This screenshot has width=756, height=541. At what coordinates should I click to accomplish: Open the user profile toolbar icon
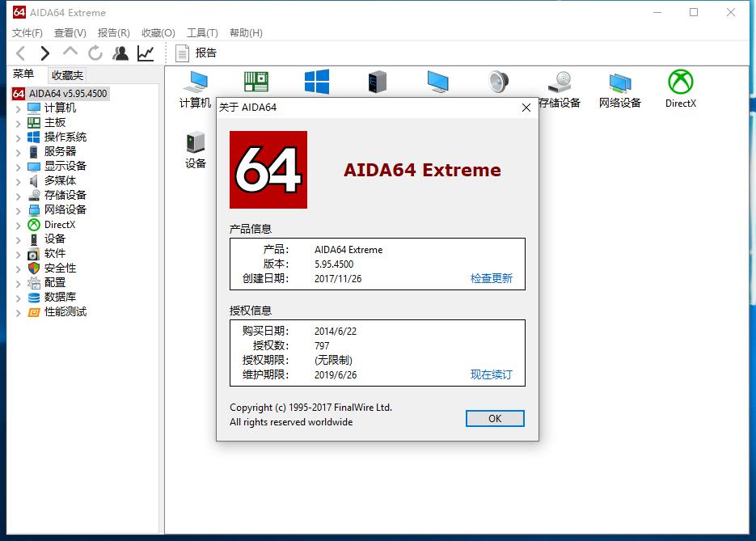point(120,53)
